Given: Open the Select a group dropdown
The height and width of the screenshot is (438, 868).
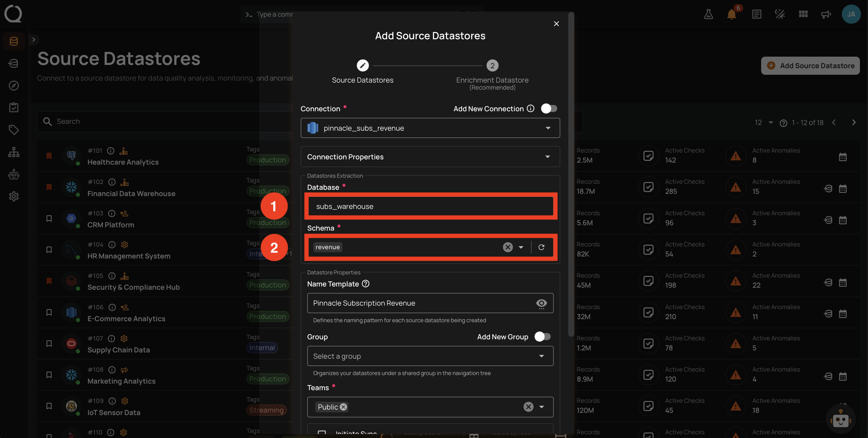Looking at the screenshot, I should 430,356.
